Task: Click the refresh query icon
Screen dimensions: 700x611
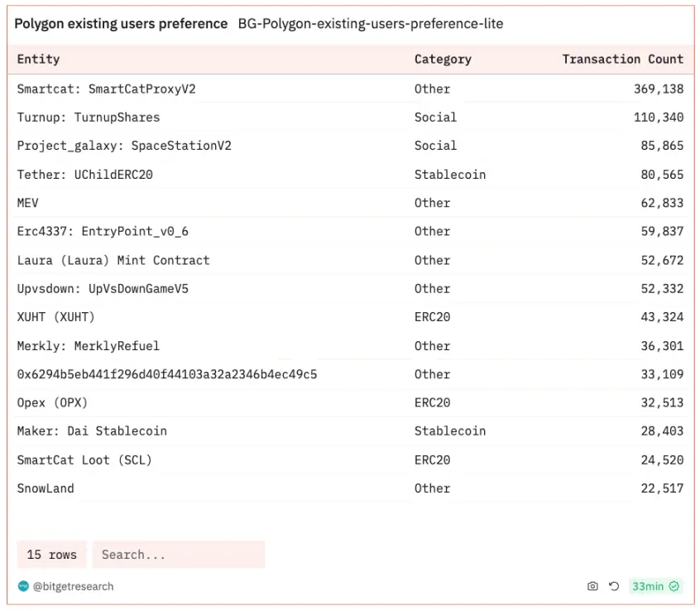Action: tap(614, 586)
